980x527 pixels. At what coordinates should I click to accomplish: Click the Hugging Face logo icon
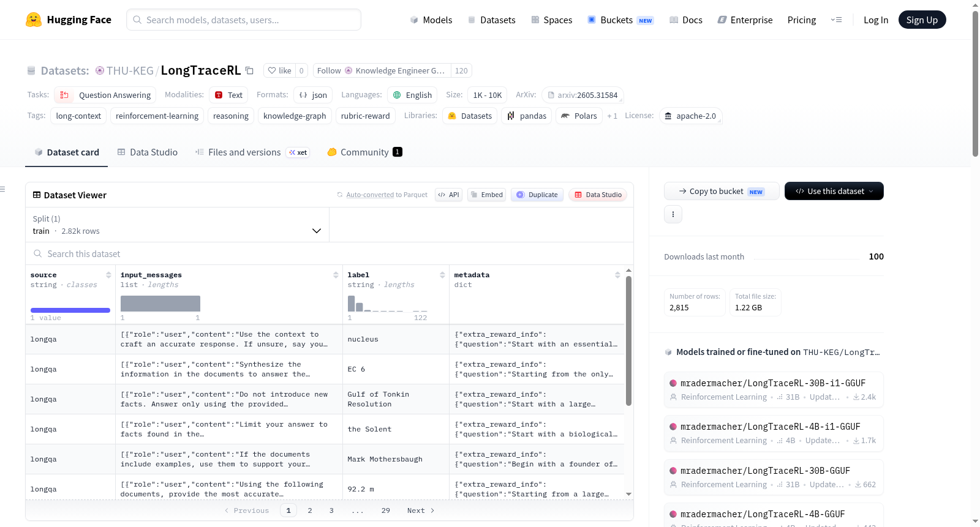(34, 20)
